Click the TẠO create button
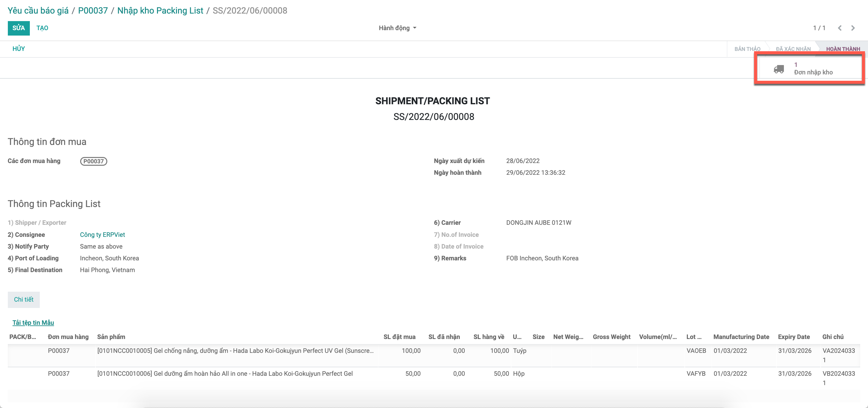This screenshot has height=408, width=868. click(x=42, y=28)
